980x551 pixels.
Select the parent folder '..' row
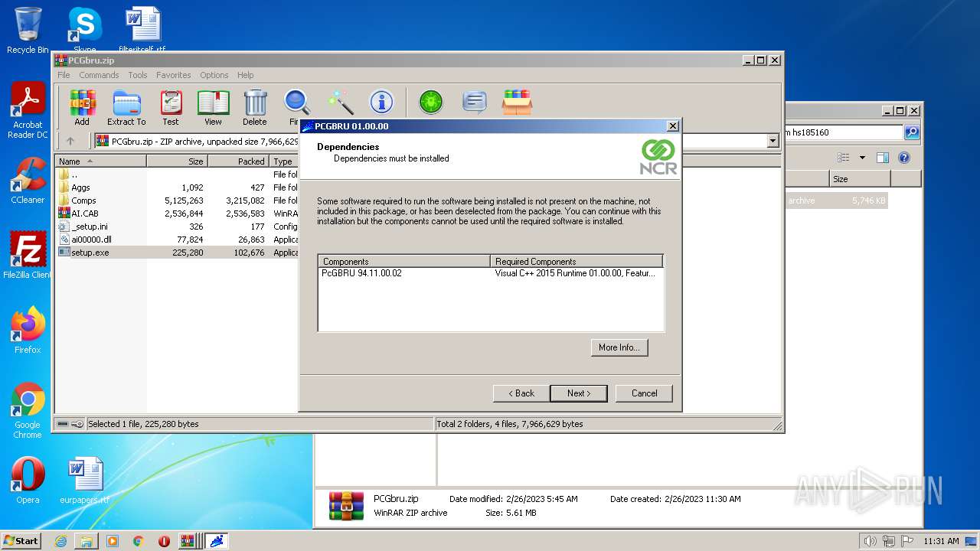click(x=177, y=174)
